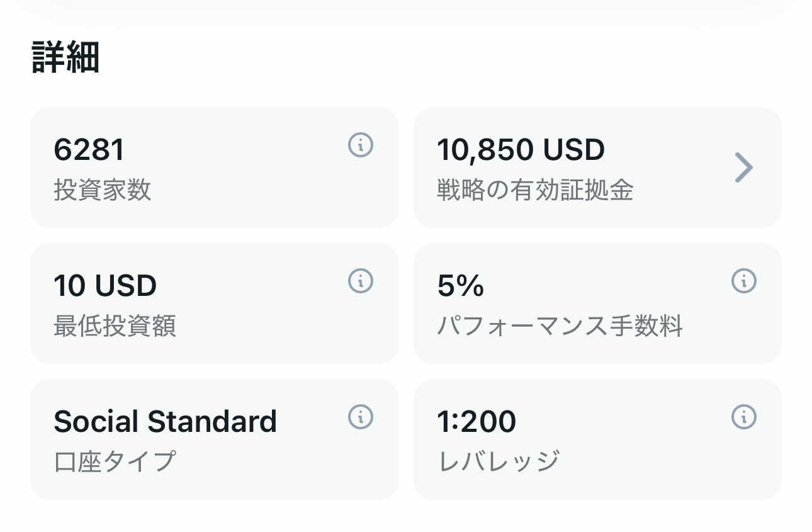Click the 5% fee value

461,286
